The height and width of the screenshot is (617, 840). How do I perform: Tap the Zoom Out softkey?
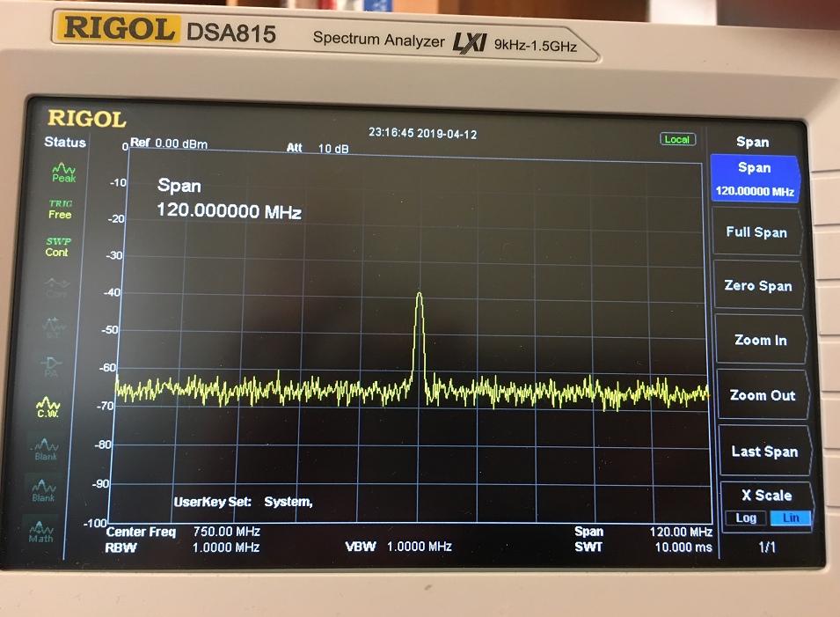[763, 395]
